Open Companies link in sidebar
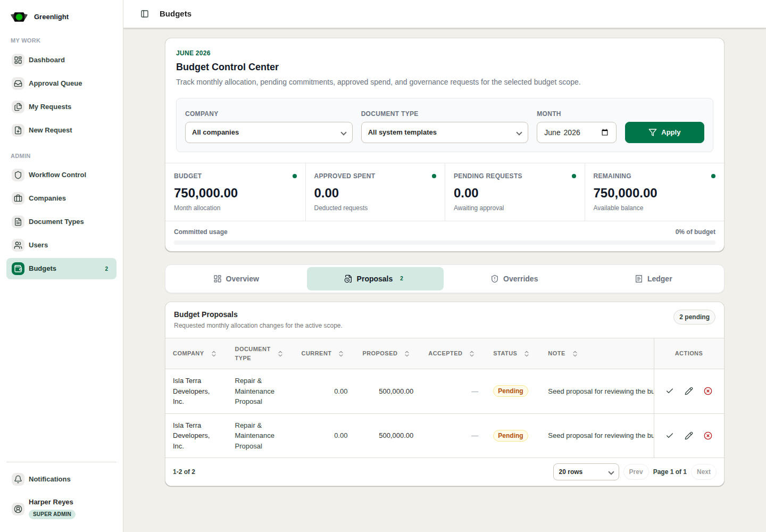Viewport: 766px width, 532px height. (x=61, y=198)
